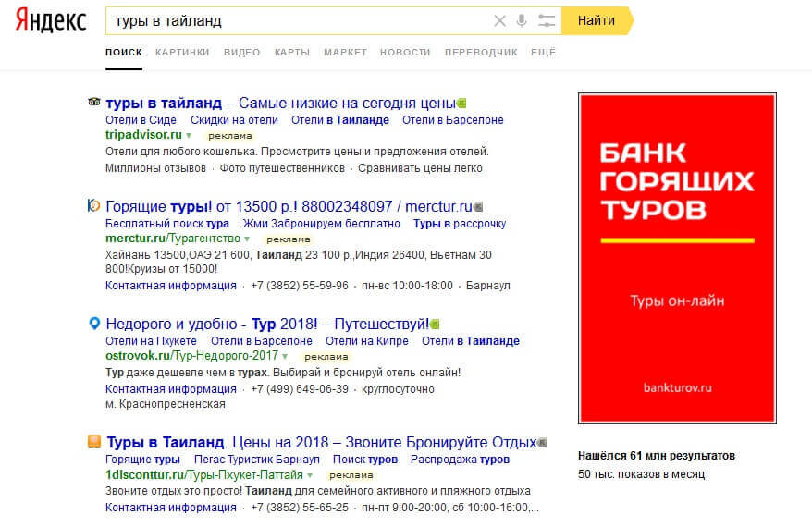This screenshot has width=812, height=527.
Task: Click green badge after 'Путешествуй!' title
Action: (435, 325)
